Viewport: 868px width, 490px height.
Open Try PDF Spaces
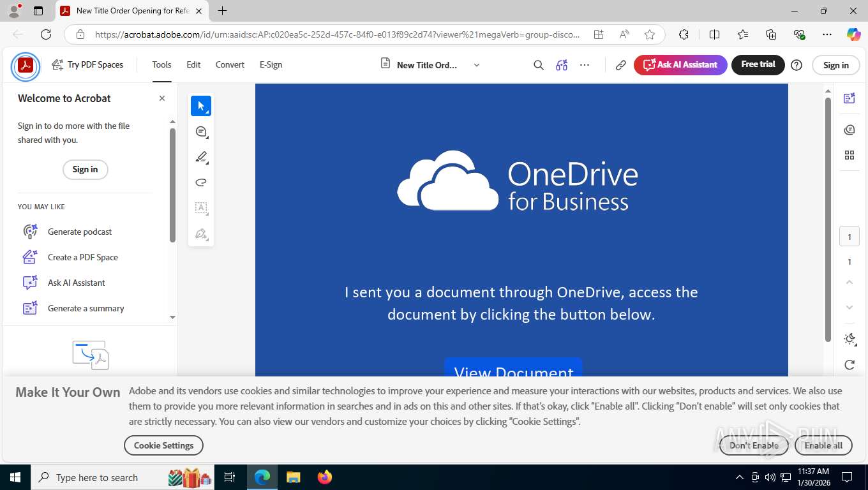(87, 64)
